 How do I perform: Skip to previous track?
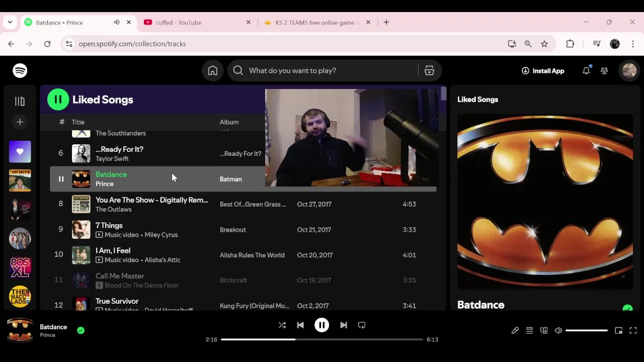pos(300,325)
